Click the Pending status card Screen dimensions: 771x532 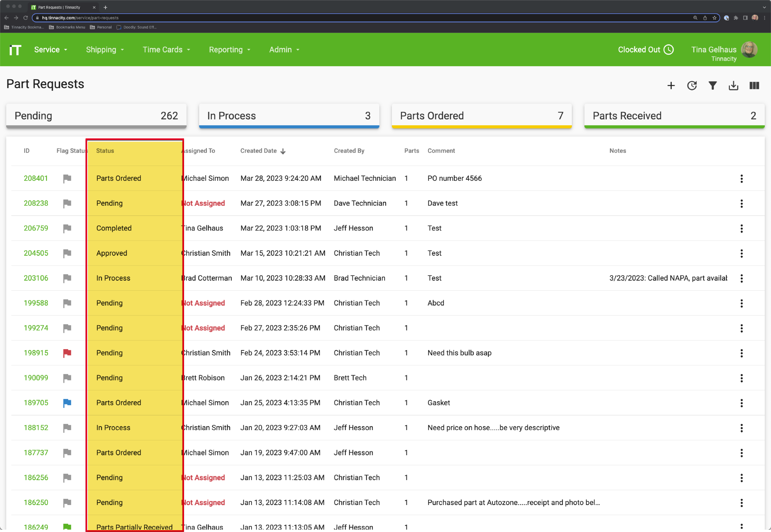[x=96, y=116]
